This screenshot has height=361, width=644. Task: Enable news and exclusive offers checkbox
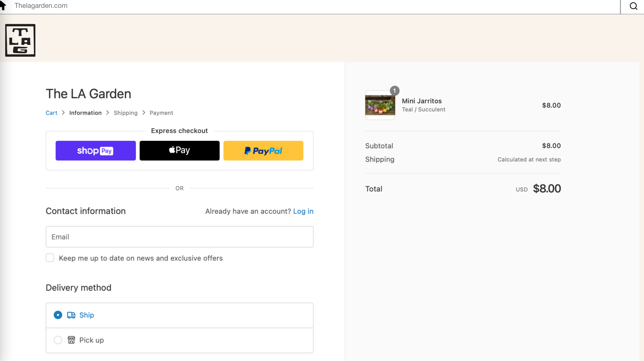(x=50, y=258)
